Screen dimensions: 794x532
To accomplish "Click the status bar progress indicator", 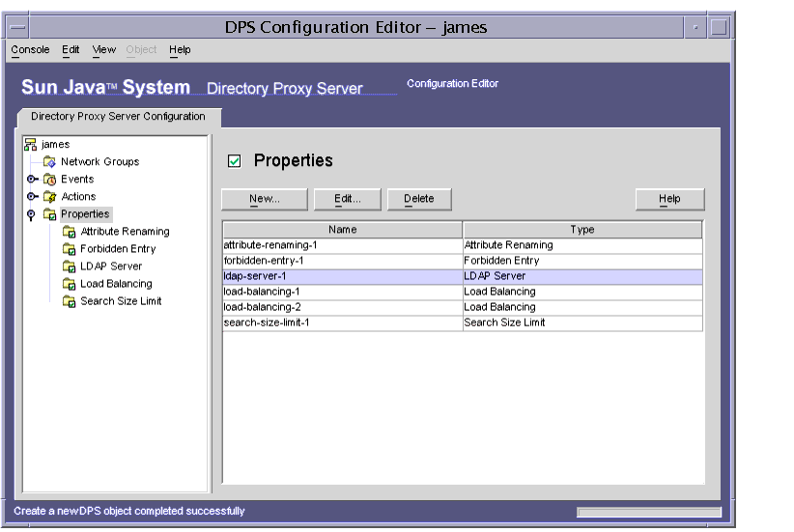I will point(649,513).
